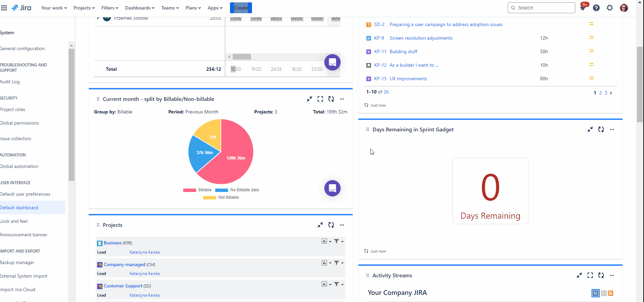
Task: Open the Activity Streams RSS feed icon
Action: pyautogui.click(x=611, y=293)
